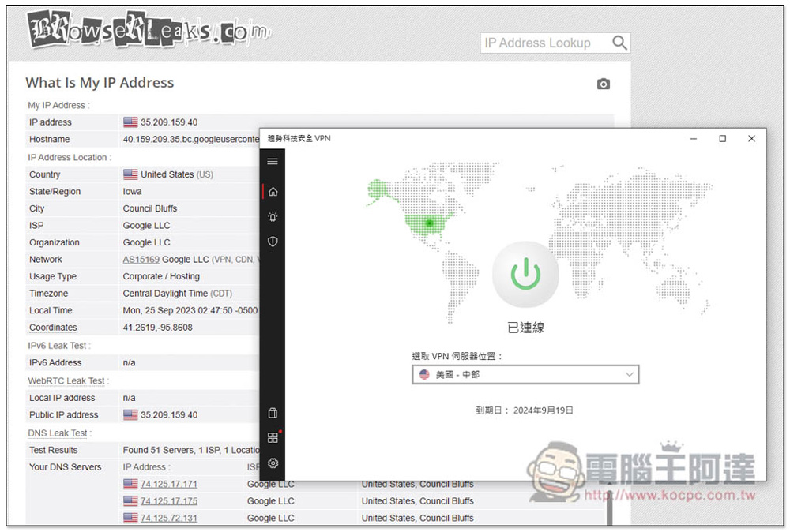
Task: Open DNS server 74.125.72.131 link
Action: (169, 519)
